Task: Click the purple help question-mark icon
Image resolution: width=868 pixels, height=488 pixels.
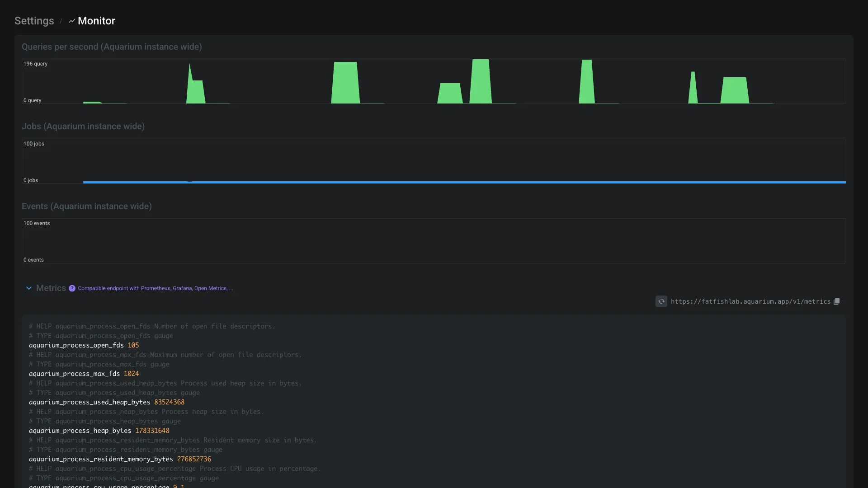Action: pyautogui.click(x=72, y=288)
